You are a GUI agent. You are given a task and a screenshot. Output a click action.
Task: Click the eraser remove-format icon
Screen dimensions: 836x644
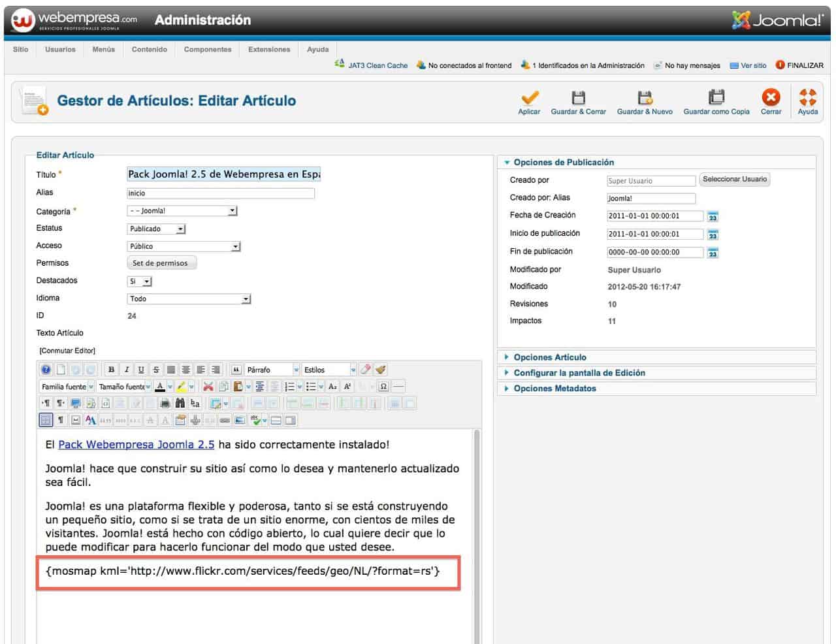click(x=366, y=370)
